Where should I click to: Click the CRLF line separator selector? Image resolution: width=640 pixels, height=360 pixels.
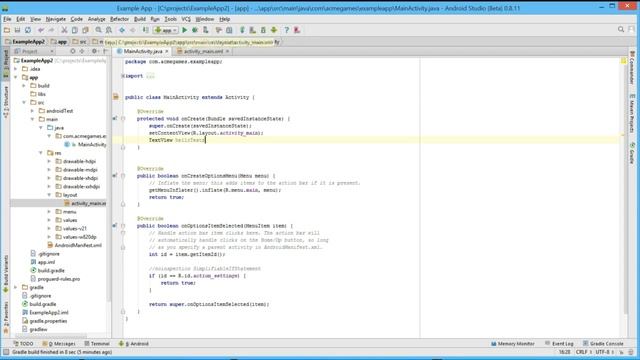(584, 352)
